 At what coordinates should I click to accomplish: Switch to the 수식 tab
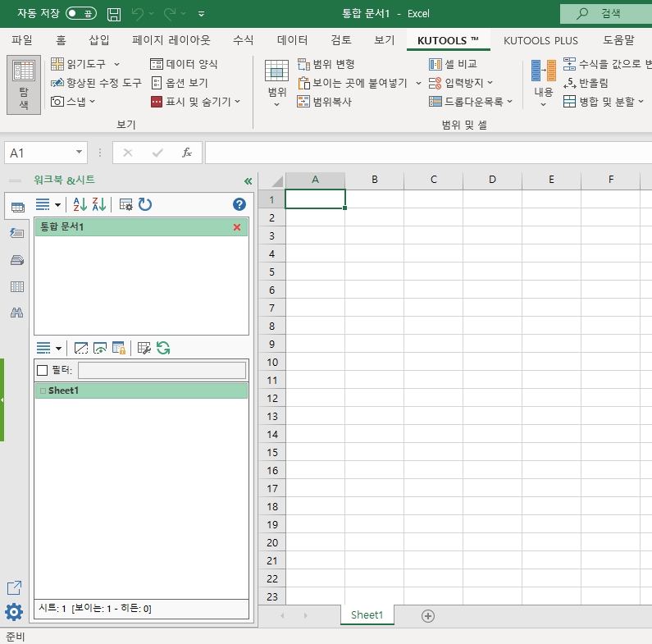coord(244,40)
